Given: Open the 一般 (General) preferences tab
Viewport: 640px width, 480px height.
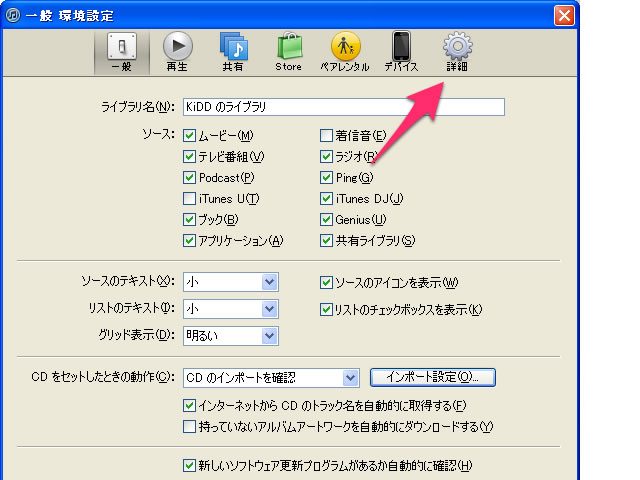Looking at the screenshot, I should (122, 53).
